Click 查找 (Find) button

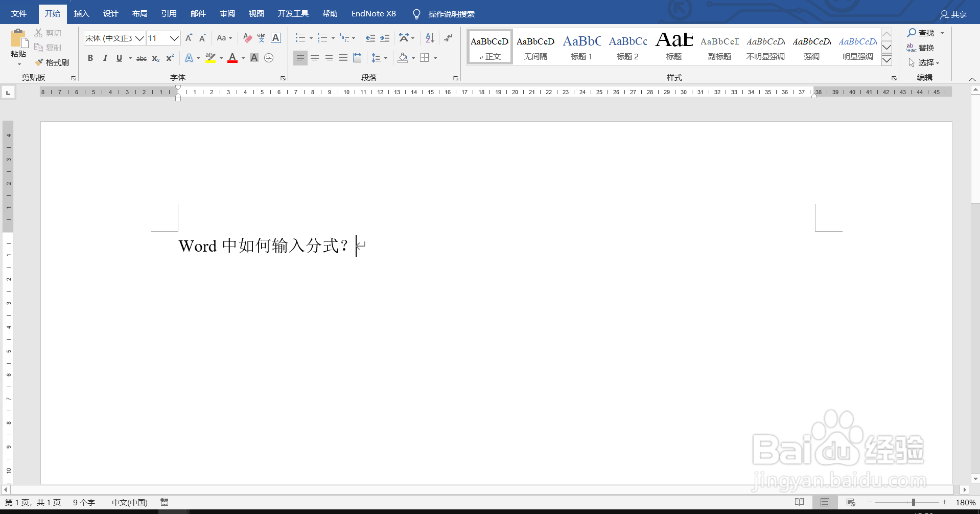pos(921,33)
